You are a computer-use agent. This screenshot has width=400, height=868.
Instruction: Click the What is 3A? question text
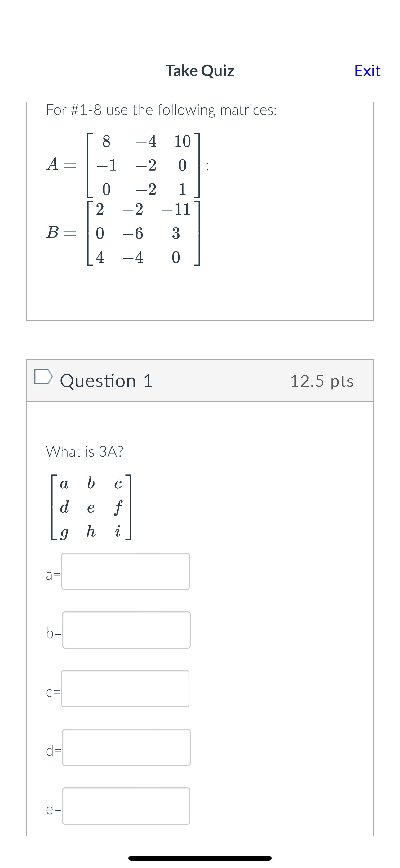(85, 452)
